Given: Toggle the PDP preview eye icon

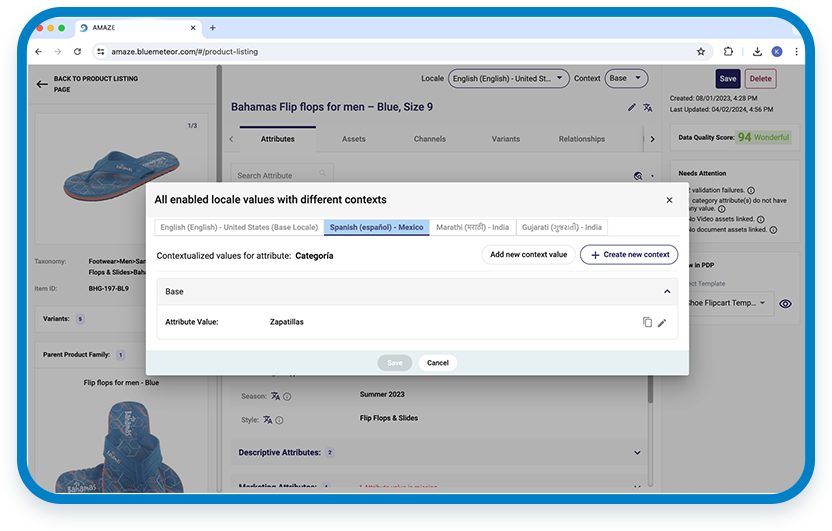Looking at the screenshot, I should [785, 303].
